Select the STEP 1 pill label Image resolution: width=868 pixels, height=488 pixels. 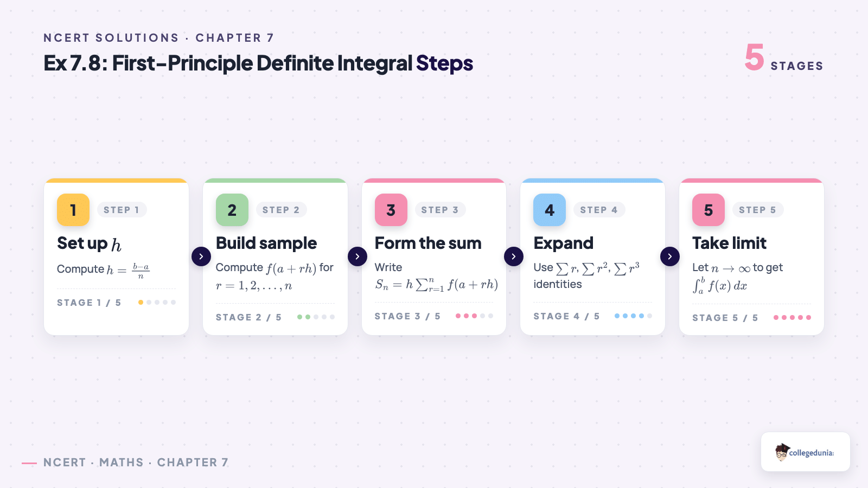coord(122,210)
